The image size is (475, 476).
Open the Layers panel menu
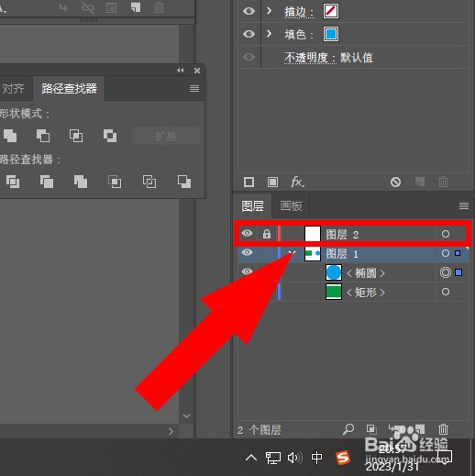464,206
